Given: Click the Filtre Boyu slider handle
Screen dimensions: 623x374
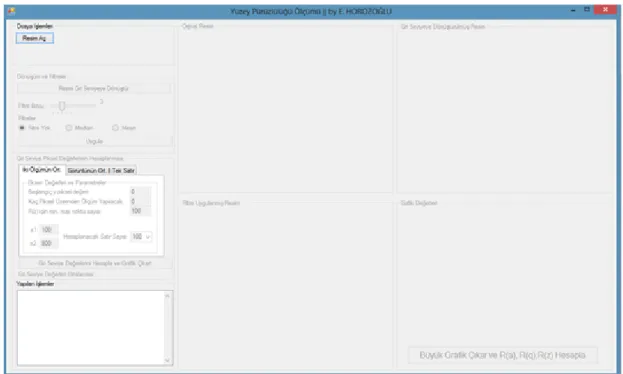Looking at the screenshot, I should click(62, 106).
